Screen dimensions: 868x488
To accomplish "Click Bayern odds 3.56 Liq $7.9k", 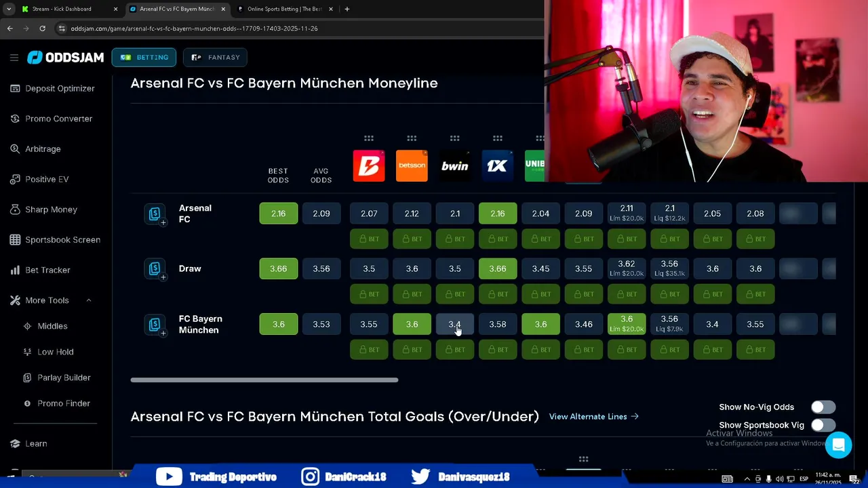I will 669,325.
